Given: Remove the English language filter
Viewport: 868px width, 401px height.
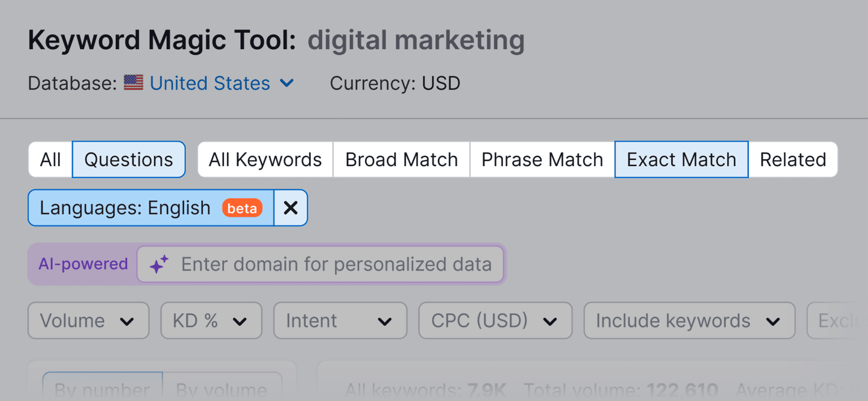Looking at the screenshot, I should (290, 208).
